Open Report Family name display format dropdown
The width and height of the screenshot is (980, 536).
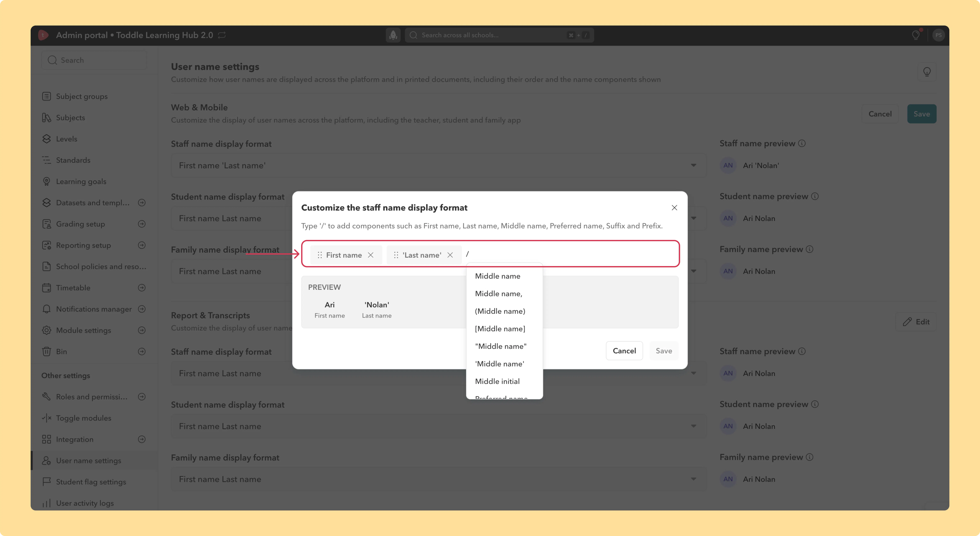coord(438,479)
